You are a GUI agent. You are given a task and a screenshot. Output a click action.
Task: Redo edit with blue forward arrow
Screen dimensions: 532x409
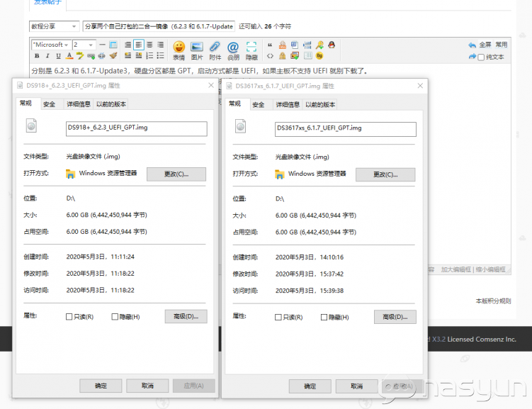coord(472,56)
